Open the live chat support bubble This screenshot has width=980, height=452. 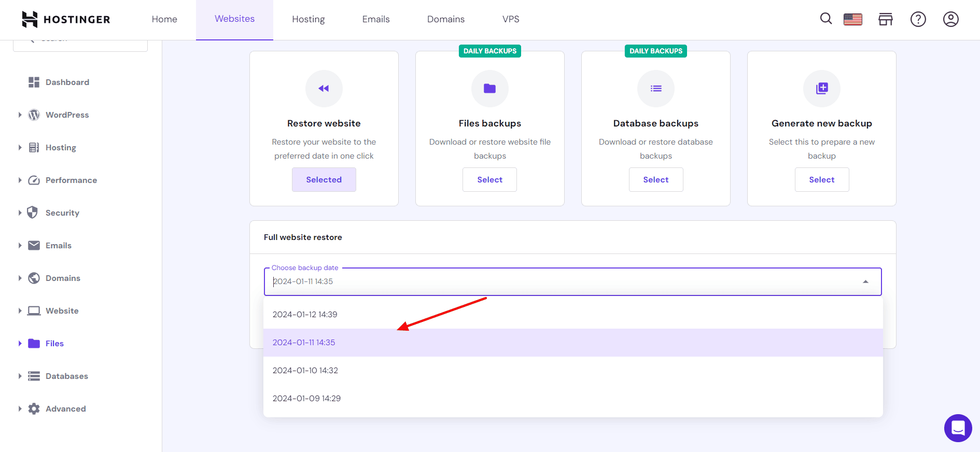pos(958,428)
